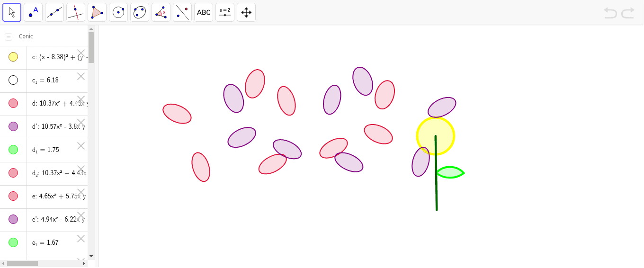Image resolution: width=644 pixels, height=268 pixels.
Task: Click the Redo arrow
Action: 628,13
